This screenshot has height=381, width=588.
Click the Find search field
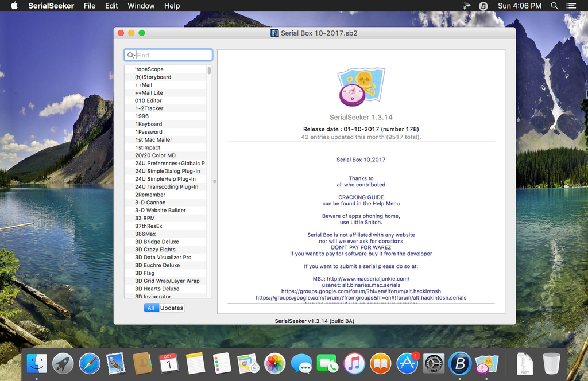[172, 55]
